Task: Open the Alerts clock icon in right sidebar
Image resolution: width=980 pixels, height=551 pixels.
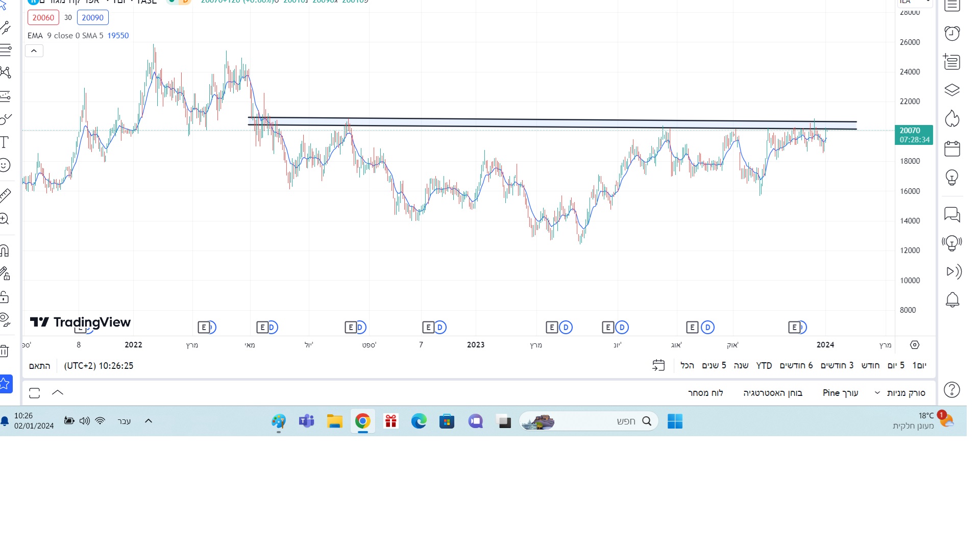Action: (952, 34)
